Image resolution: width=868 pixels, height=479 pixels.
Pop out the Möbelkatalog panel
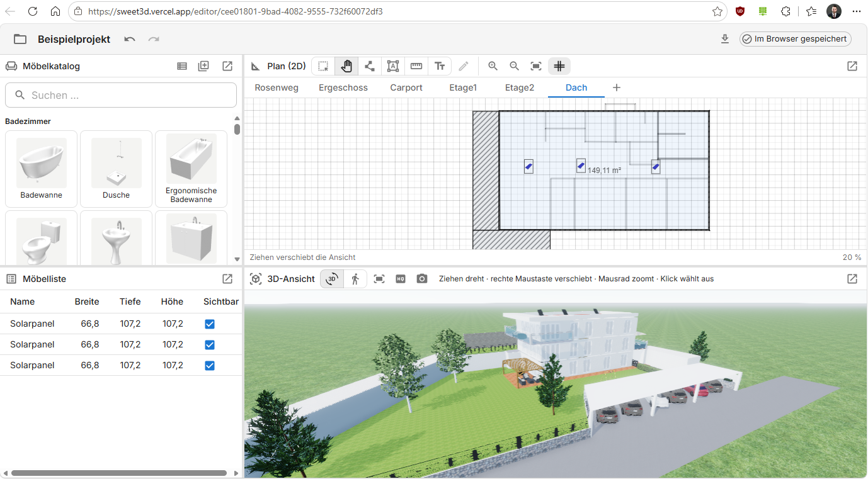(227, 66)
